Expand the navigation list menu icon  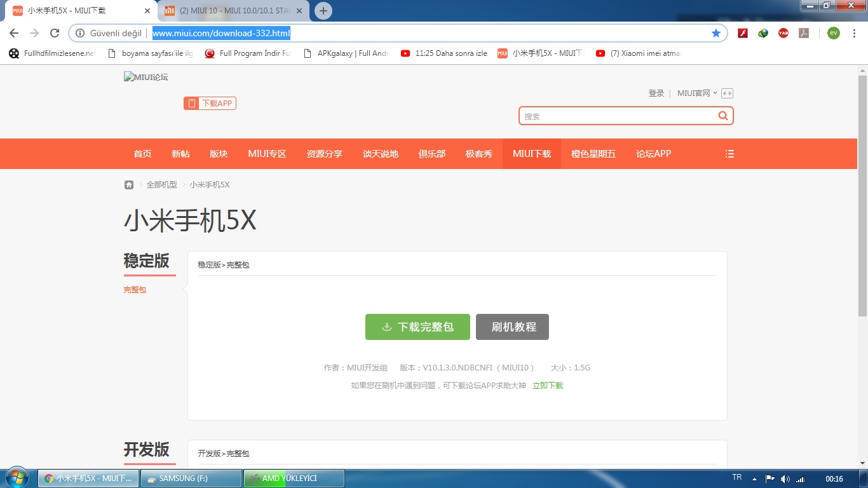[x=729, y=154]
